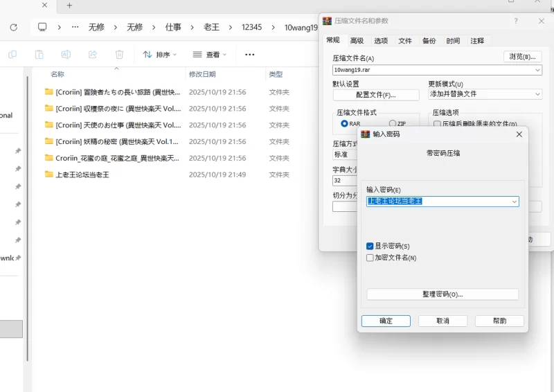Viewport: 554px width, 392px height.
Task: Switch to the 备份 tab
Action: pyautogui.click(x=429, y=41)
